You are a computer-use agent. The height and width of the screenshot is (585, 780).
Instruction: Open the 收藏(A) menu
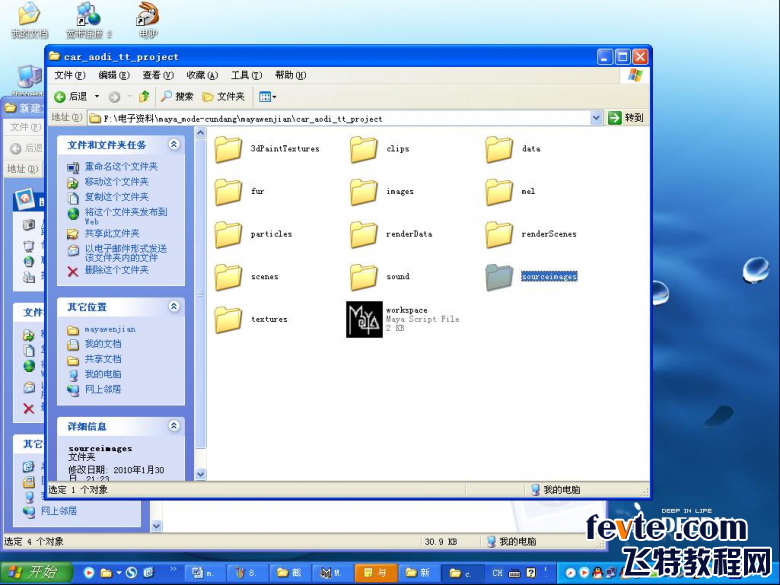[202, 75]
